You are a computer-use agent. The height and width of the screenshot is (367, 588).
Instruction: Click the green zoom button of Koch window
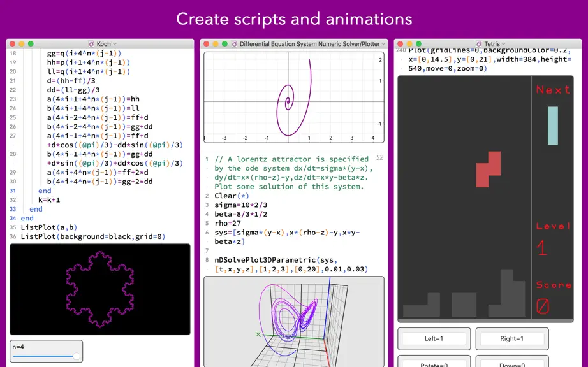pos(31,44)
